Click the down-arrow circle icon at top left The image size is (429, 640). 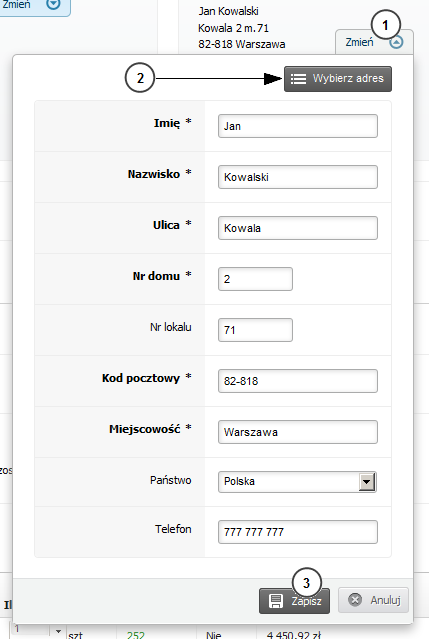point(53,4)
